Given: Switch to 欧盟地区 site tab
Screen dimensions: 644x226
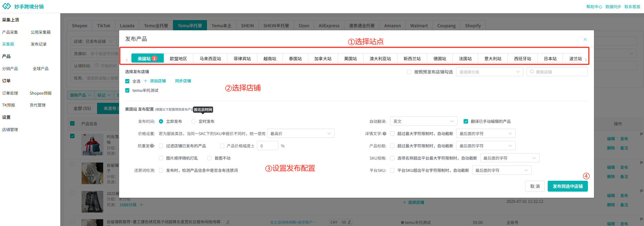Looking at the screenshot, I should tap(178, 59).
